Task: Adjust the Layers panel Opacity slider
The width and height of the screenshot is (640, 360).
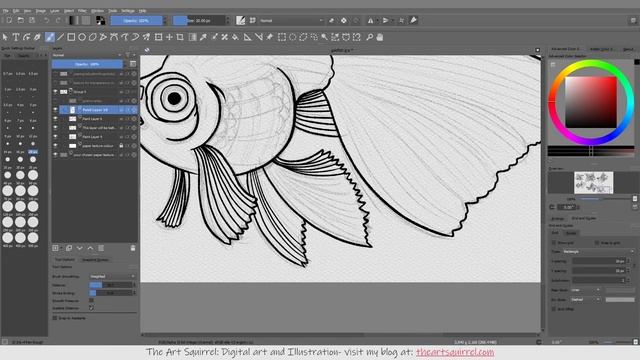Action: coord(87,64)
